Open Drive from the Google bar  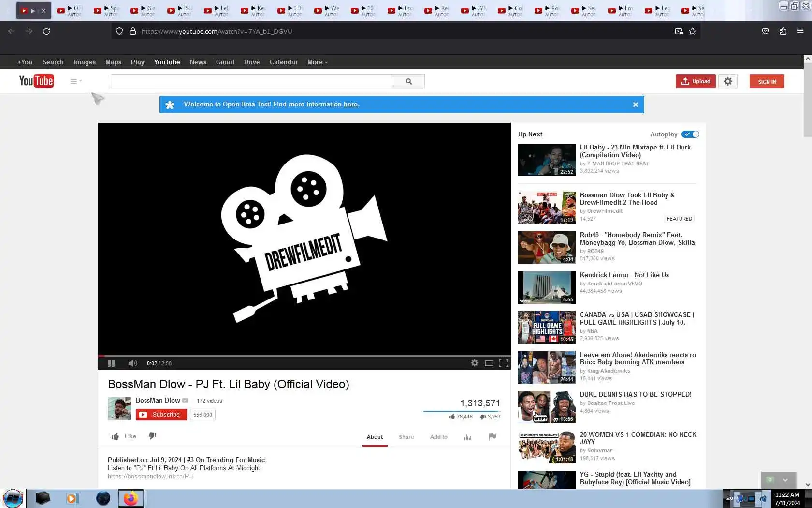click(x=252, y=62)
